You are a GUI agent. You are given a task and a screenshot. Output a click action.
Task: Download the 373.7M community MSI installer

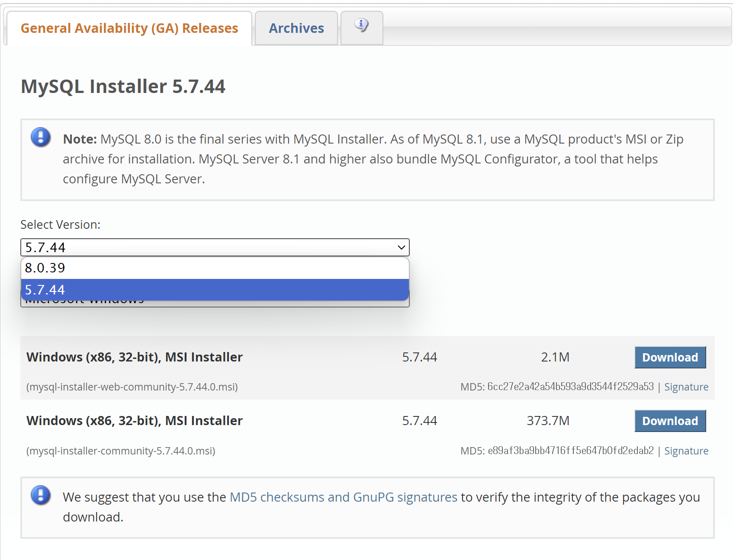(670, 421)
